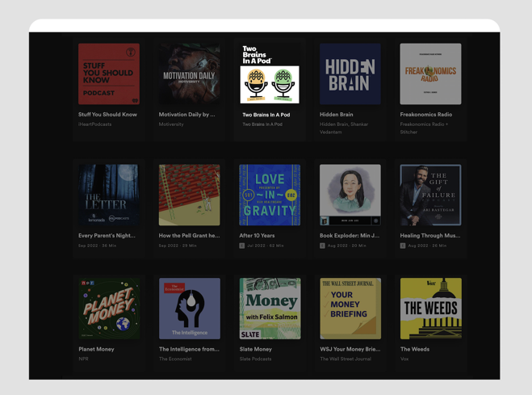This screenshot has height=395, width=532.
Task: Click the "How the Pell Grant he..." title
Action: 189,236
